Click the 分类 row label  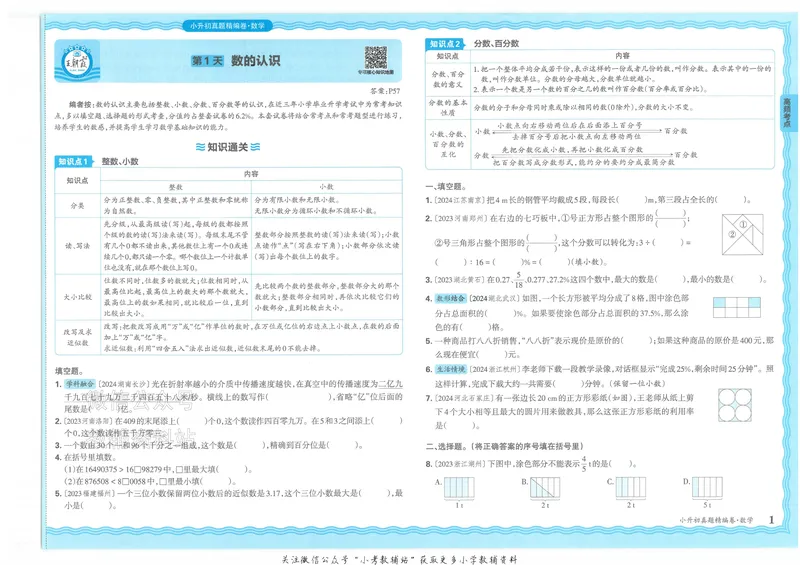(x=78, y=205)
